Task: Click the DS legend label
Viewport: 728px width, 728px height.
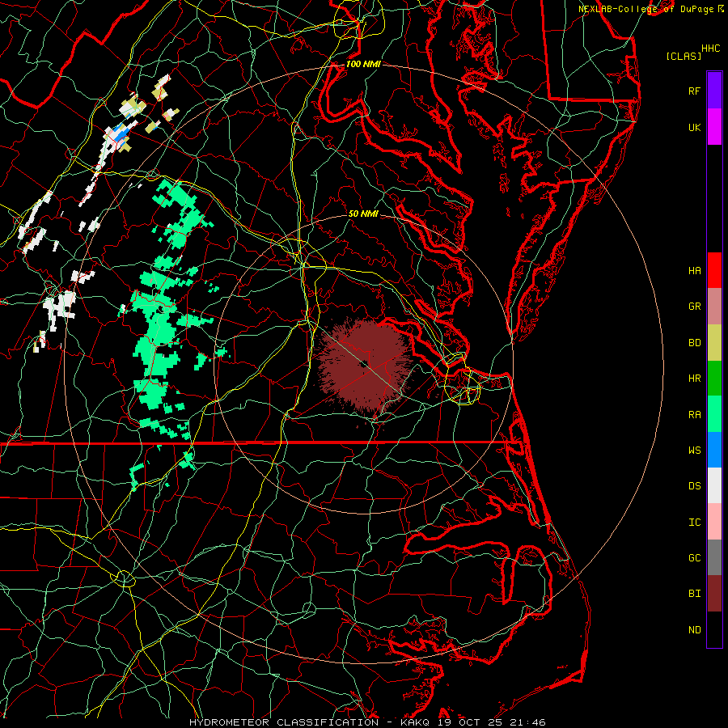Action: coord(694,486)
